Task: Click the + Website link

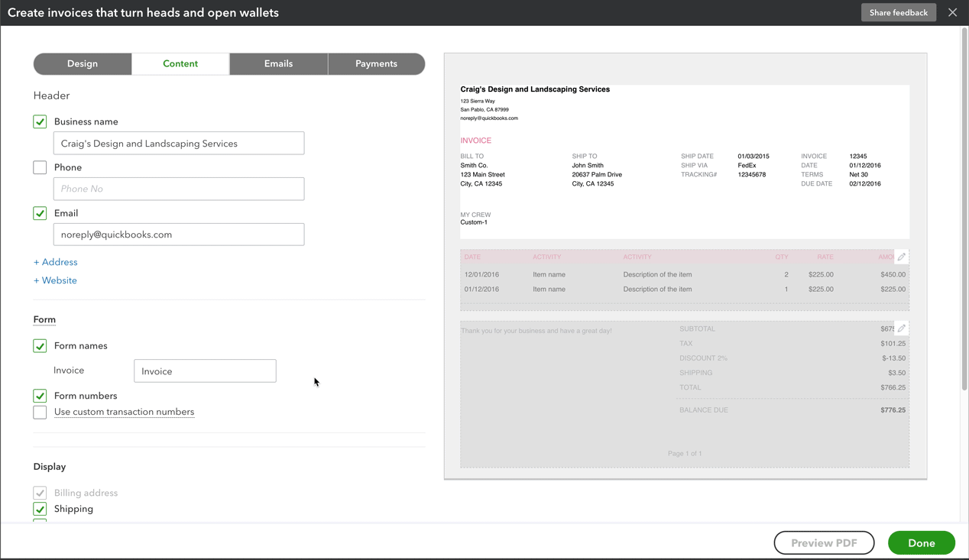Action: (x=55, y=280)
